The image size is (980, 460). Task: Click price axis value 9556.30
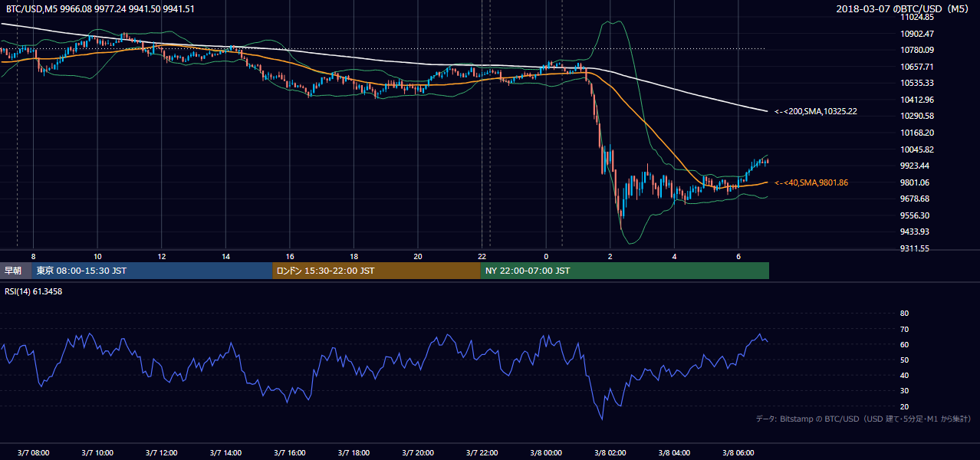(915, 215)
